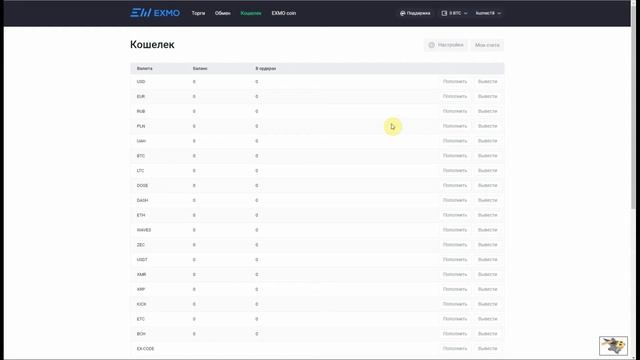Viewport: 640px width, 360px height.
Task: Click Пополнить in the BCH row
Action: coord(455,333)
